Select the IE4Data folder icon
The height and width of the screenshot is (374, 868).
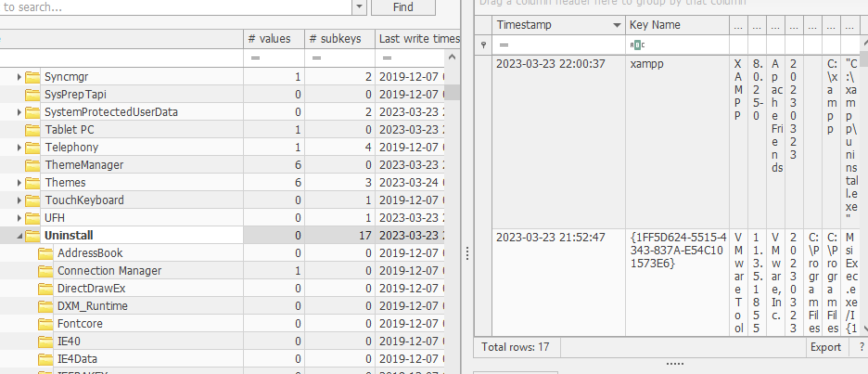[x=46, y=358]
